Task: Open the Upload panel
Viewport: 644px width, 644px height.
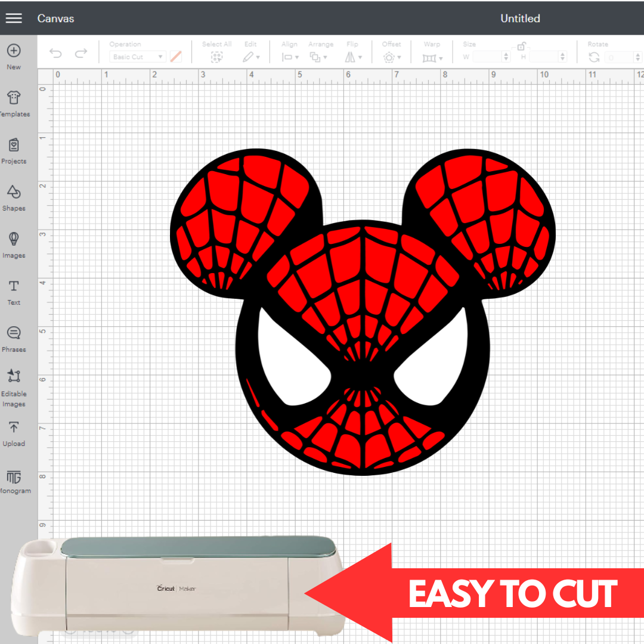Action: pos(14,434)
